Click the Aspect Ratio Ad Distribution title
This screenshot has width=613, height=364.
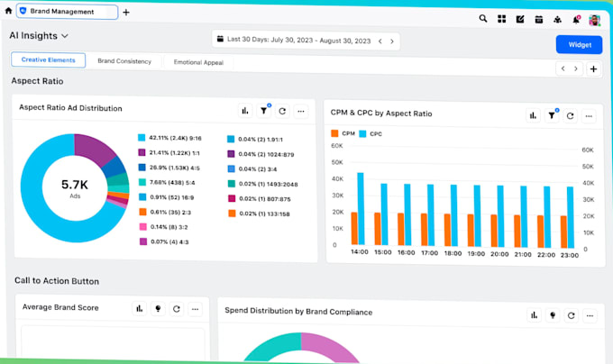pyautogui.click(x=70, y=108)
